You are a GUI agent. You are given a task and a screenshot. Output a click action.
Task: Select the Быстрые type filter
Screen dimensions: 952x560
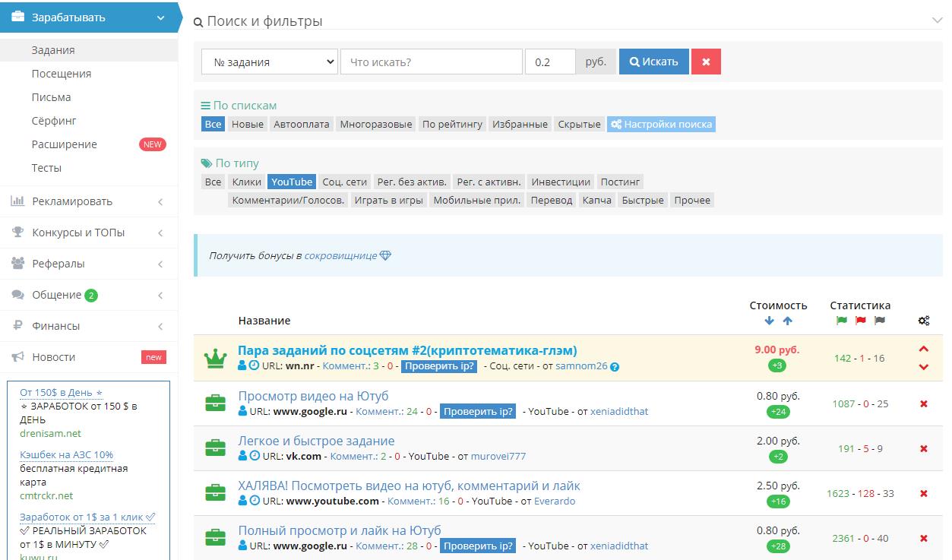point(643,200)
